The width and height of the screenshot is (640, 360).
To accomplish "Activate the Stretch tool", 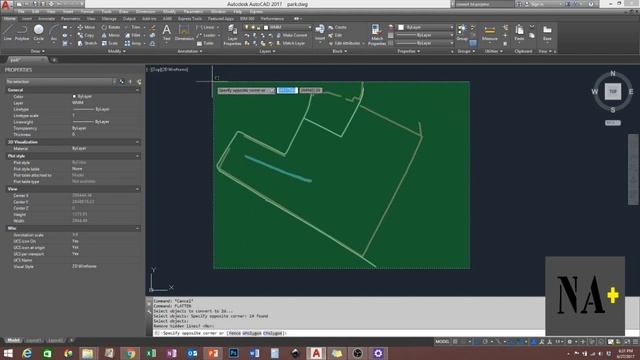I will 87,43.
